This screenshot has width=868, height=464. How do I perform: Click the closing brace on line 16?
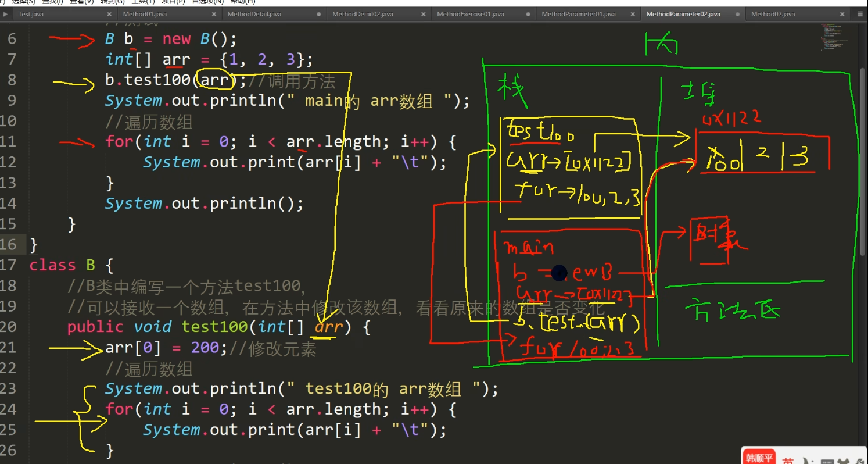33,244
